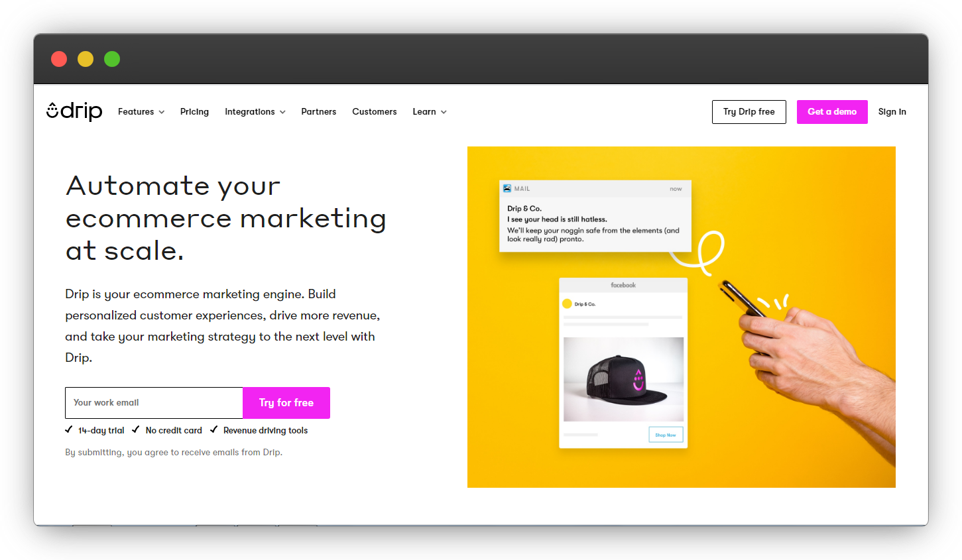Open the Customers page

point(375,111)
